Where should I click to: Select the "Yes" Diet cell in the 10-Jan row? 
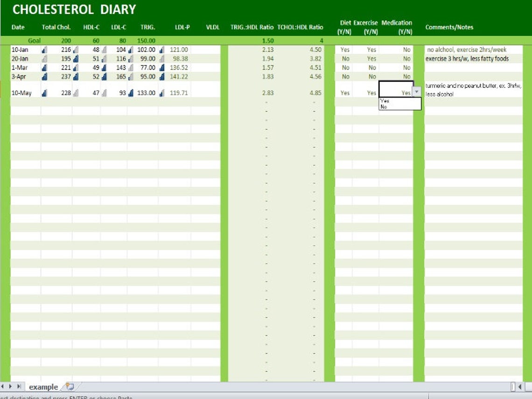click(x=345, y=49)
